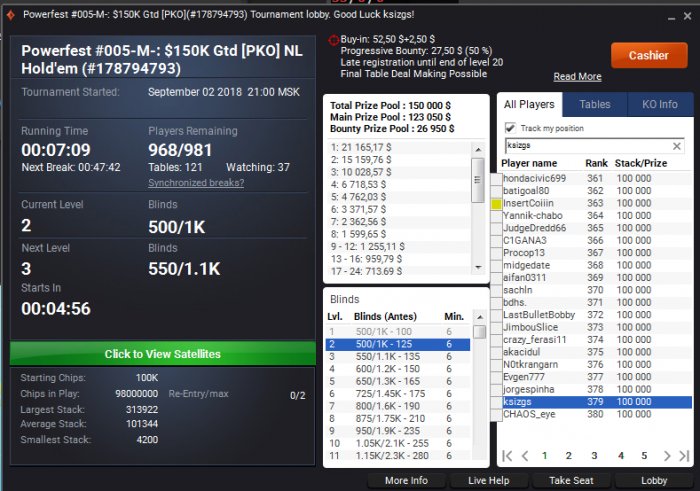Toggle the yellow marker beside InsertCoiiin
This screenshot has width=700, height=491.
(496, 204)
